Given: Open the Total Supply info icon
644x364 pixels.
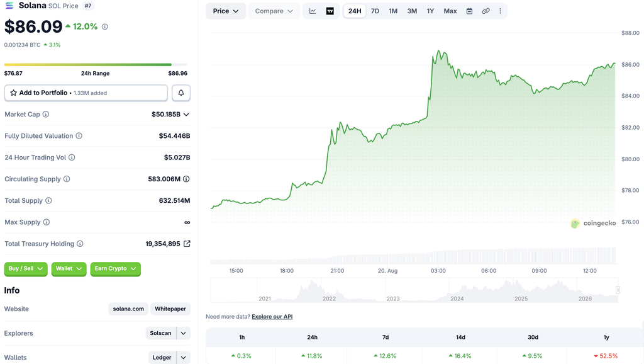Looking at the screenshot, I should click(x=48, y=201).
